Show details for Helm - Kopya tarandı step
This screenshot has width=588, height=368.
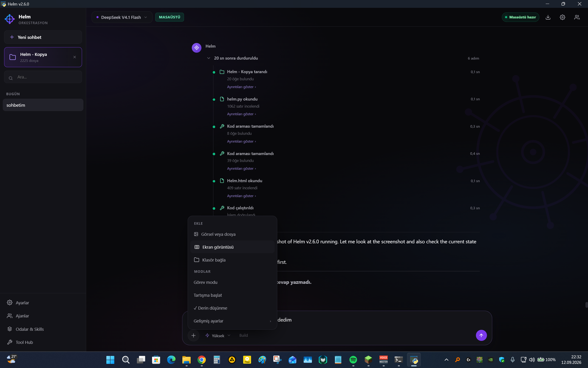tap(241, 87)
